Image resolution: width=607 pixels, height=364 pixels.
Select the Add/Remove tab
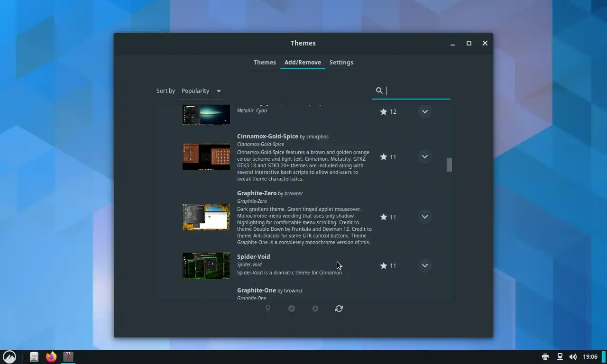pos(303,62)
